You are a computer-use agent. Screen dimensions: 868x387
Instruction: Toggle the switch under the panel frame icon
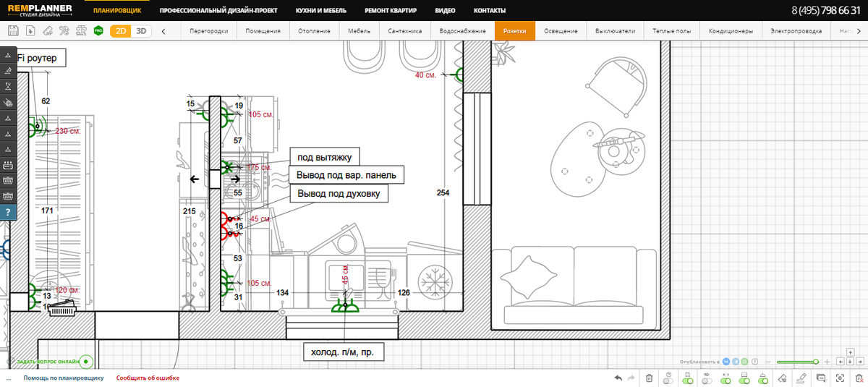tap(744, 380)
